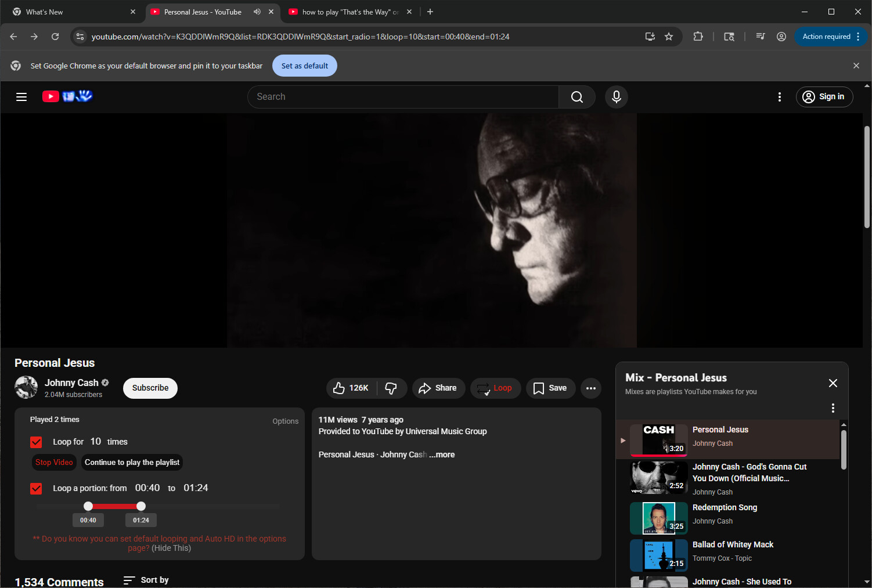Uncheck the 'Loop a portion' checkbox

36,489
